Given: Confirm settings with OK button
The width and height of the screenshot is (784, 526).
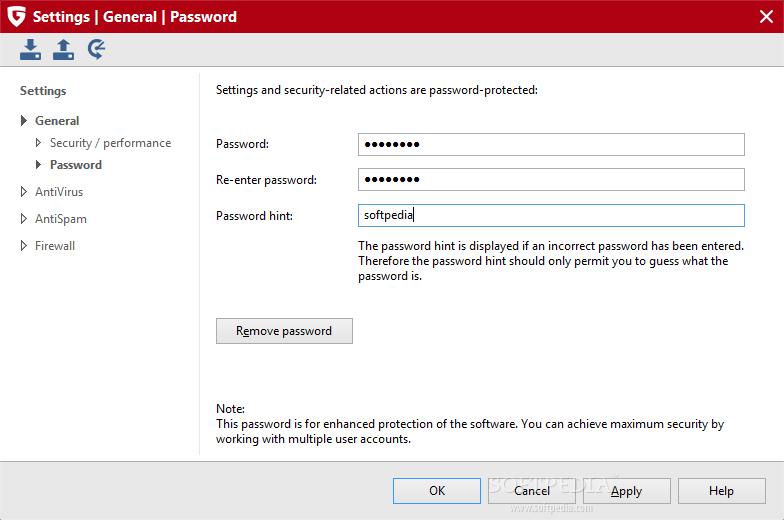Looking at the screenshot, I should tap(436, 491).
